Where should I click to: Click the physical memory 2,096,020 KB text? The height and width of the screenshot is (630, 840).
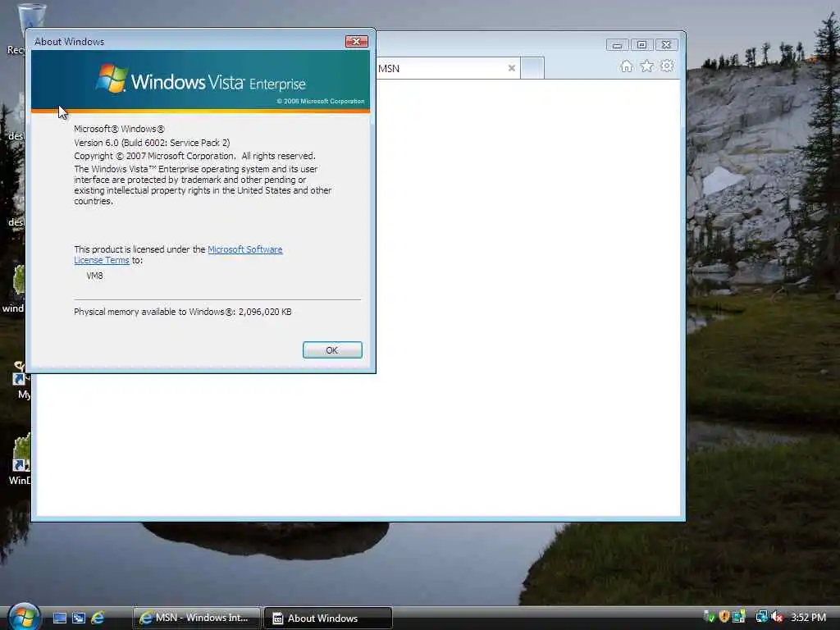(183, 312)
